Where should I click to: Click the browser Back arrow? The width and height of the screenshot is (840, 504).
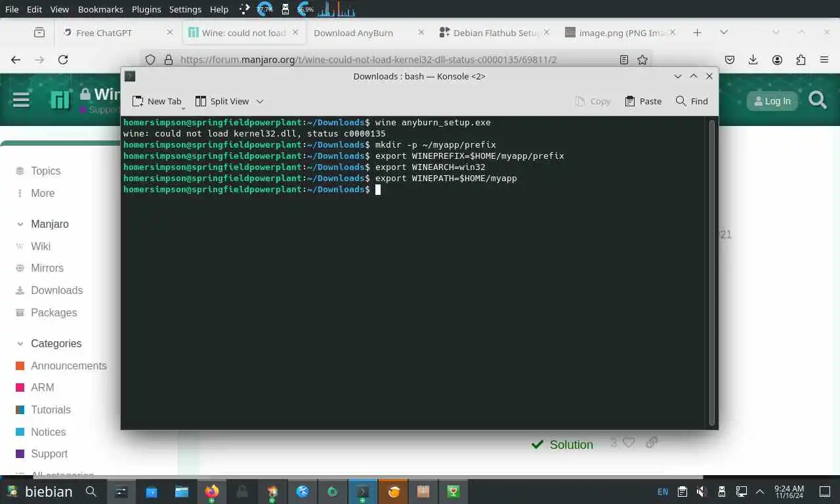(x=16, y=60)
